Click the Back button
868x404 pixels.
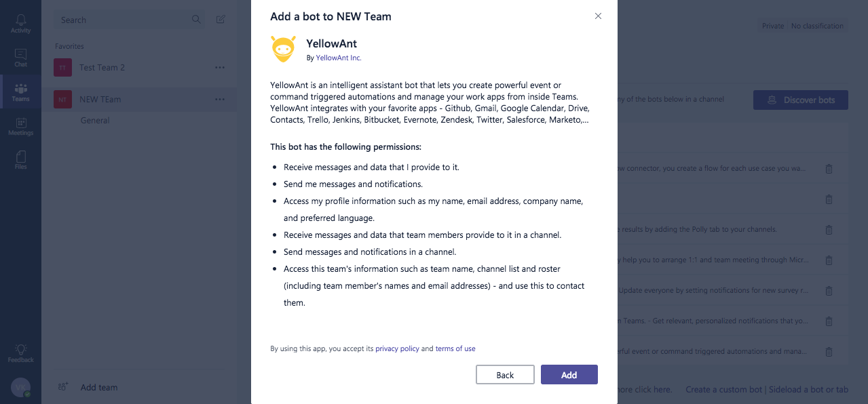pos(505,375)
